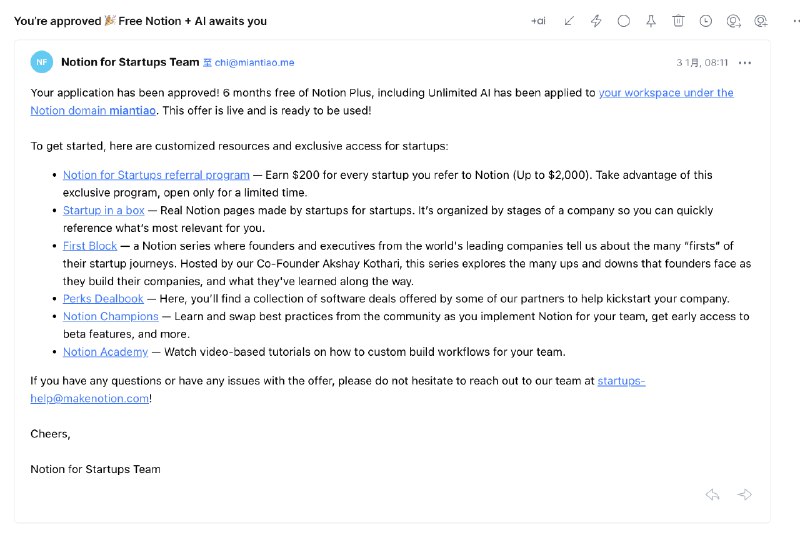Click the recipient address chi@miantiao.me
This screenshot has width=800, height=542.
[x=254, y=62]
